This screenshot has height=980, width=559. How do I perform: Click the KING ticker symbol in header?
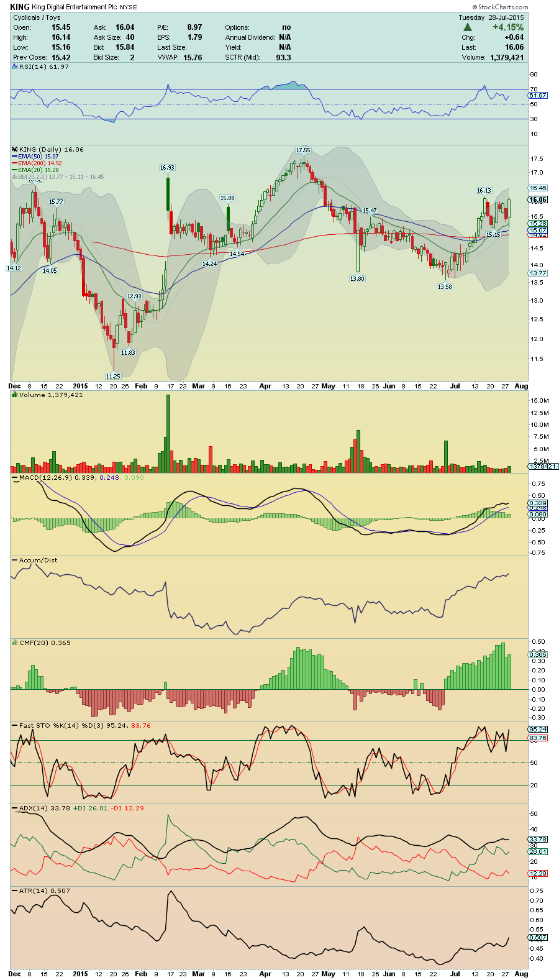click(x=20, y=7)
